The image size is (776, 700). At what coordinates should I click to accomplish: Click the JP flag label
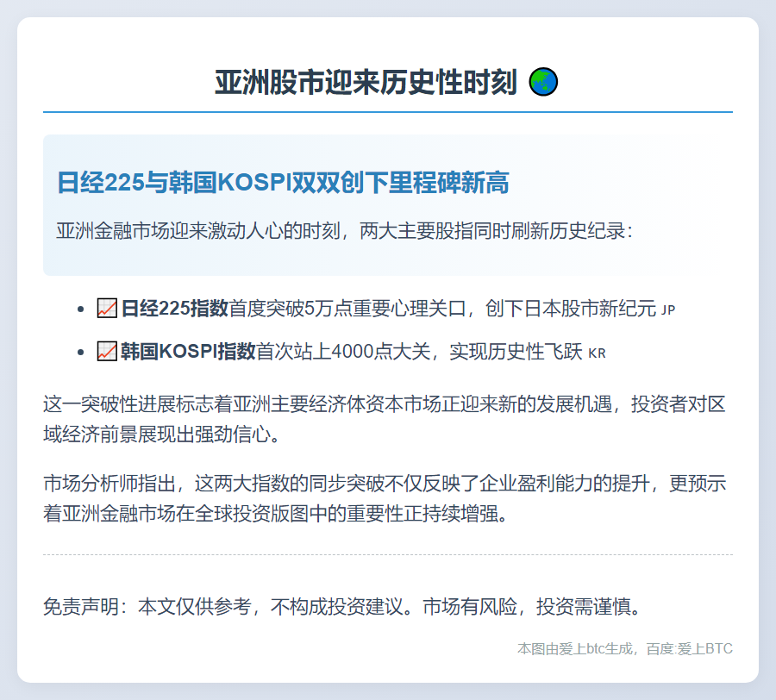[668, 310]
